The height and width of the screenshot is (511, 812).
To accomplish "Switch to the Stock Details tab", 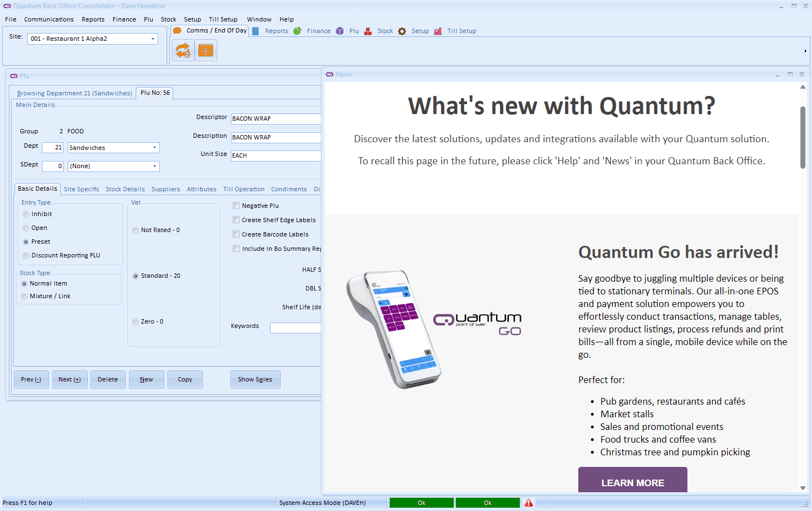I will click(125, 189).
